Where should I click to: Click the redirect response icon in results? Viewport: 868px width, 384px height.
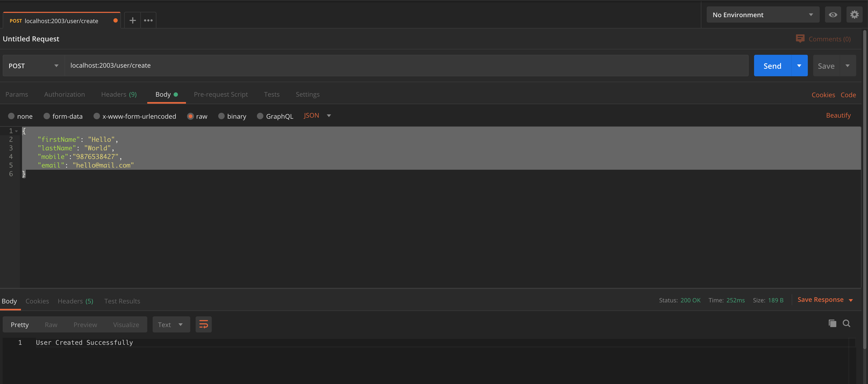point(204,324)
